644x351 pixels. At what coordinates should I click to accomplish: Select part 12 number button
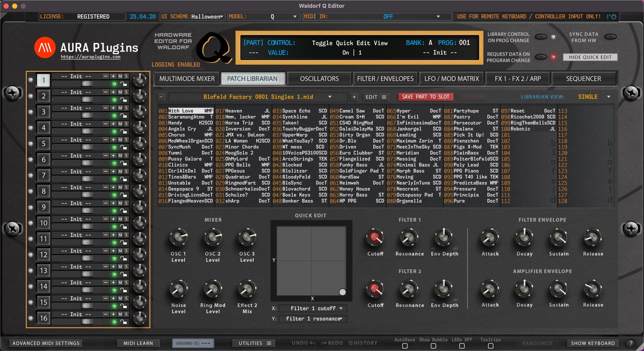point(43,254)
